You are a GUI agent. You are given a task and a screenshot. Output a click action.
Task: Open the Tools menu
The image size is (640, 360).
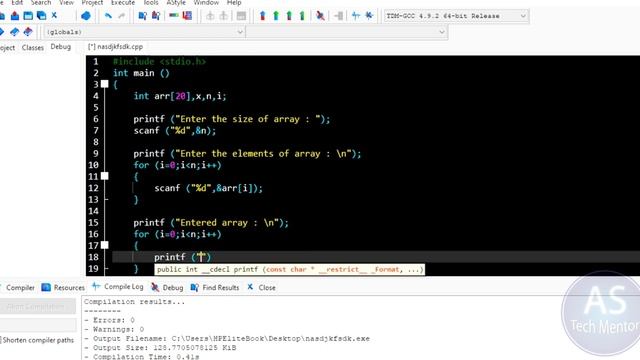[x=151, y=3]
